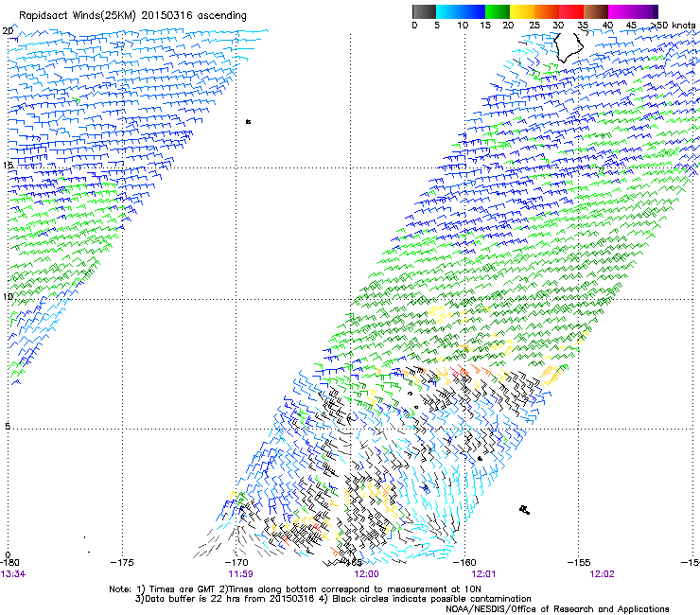The image size is (700, 615).
Task: Click the brown 35-40 knots color segment
Action: pos(596,11)
